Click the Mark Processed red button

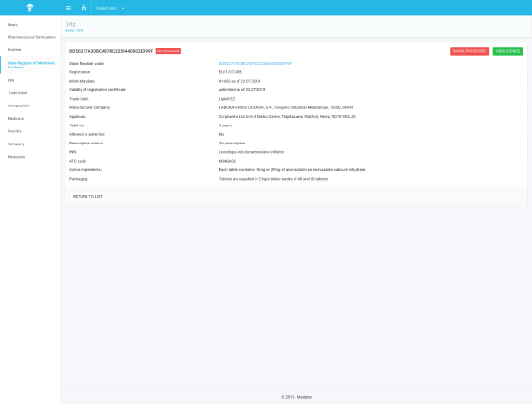click(469, 51)
